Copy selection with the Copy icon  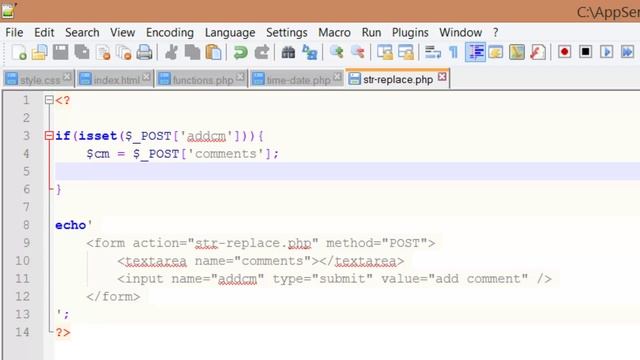tap(192, 53)
